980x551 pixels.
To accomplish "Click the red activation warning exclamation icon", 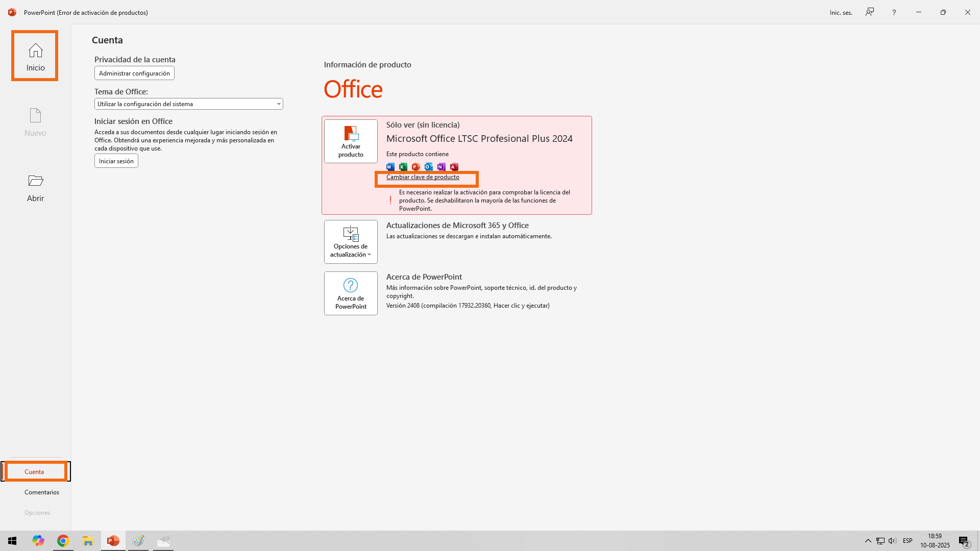I will click(390, 201).
